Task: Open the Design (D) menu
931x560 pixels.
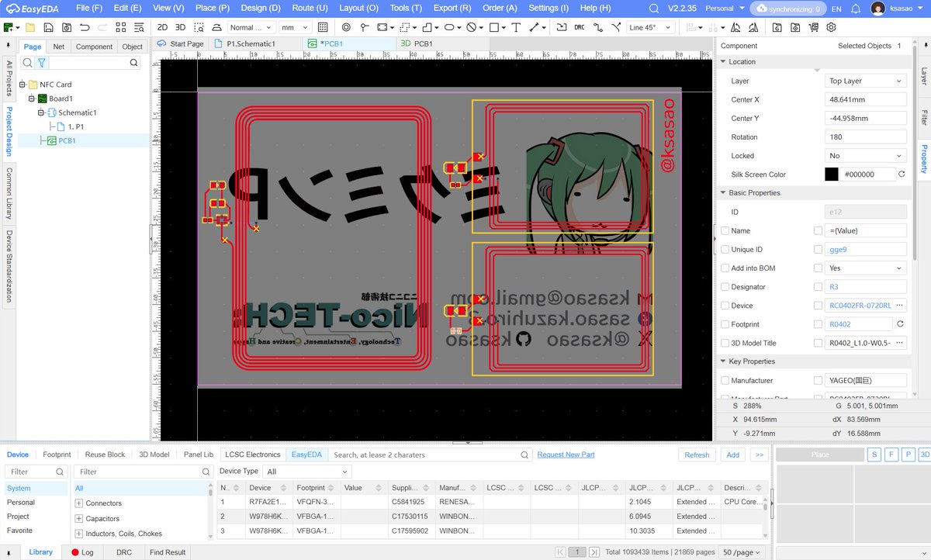Action: pyautogui.click(x=260, y=8)
